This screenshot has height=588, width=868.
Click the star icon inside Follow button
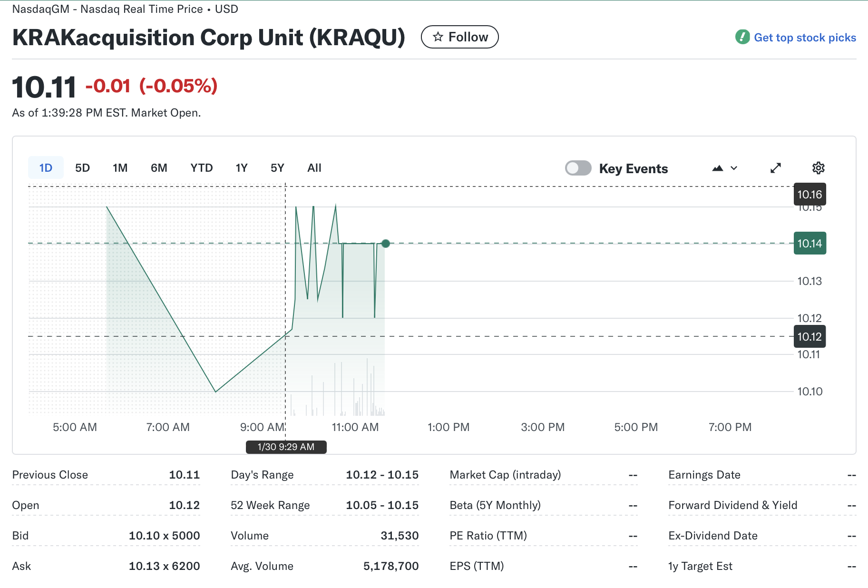tap(438, 37)
